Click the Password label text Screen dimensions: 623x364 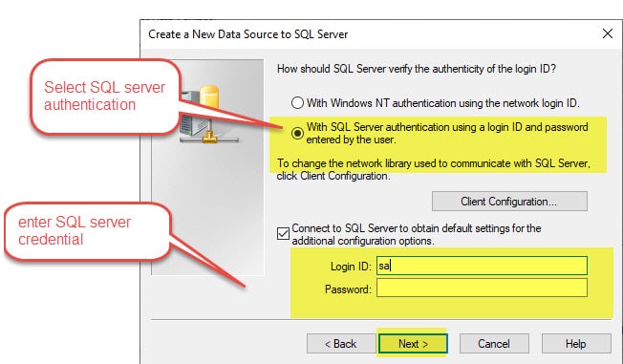348,289
